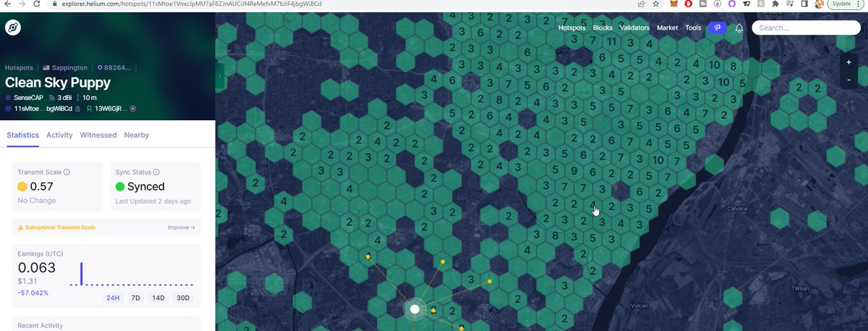Viewport: 868px width, 331px height.
Task: Click the 13W6GjR owner address link
Action: [111, 109]
